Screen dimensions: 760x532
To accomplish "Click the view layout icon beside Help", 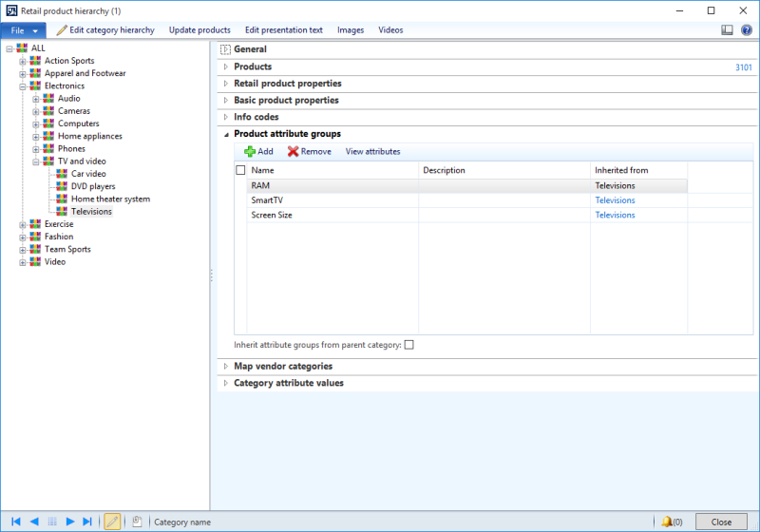I will point(727,29).
